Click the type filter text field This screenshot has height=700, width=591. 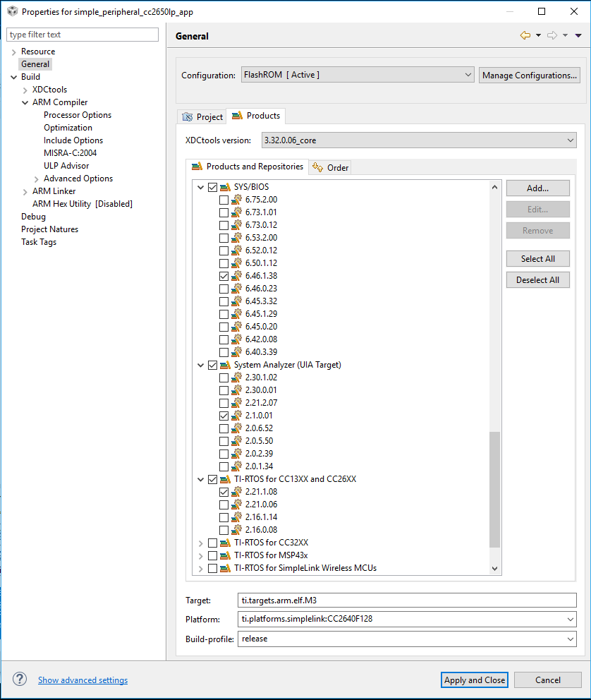click(83, 35)
